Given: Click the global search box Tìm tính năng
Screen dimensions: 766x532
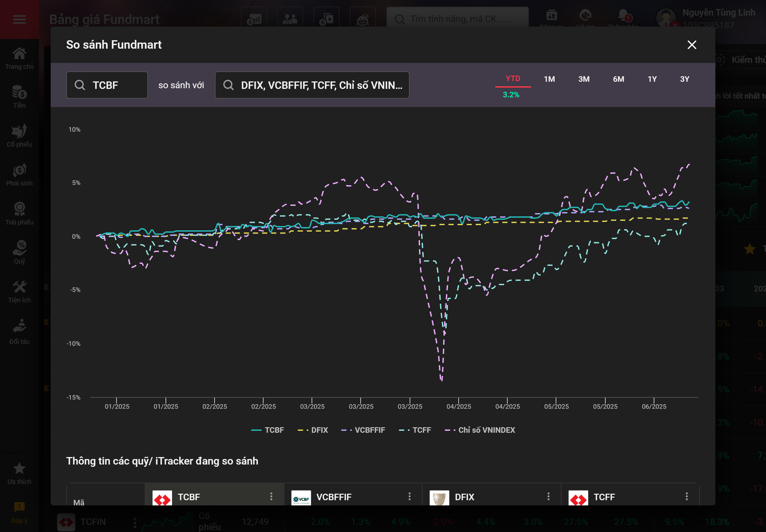Looking at the screenshot, I should 458,19.
